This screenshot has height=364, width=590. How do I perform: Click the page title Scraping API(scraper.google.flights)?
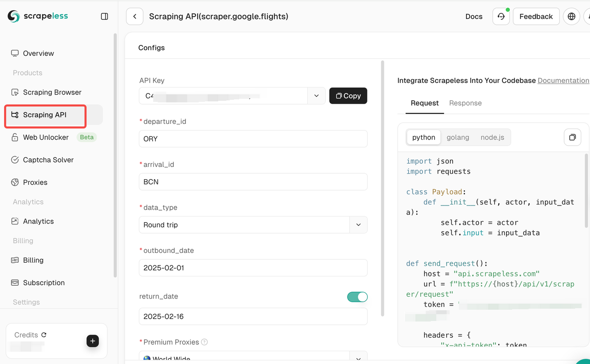(218, 16)
